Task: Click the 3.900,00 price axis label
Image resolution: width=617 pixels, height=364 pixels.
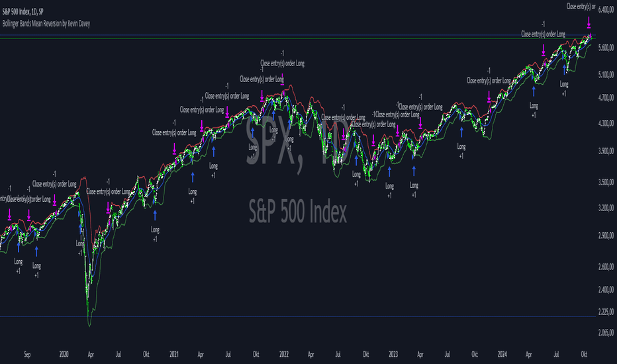Action: 606,151
